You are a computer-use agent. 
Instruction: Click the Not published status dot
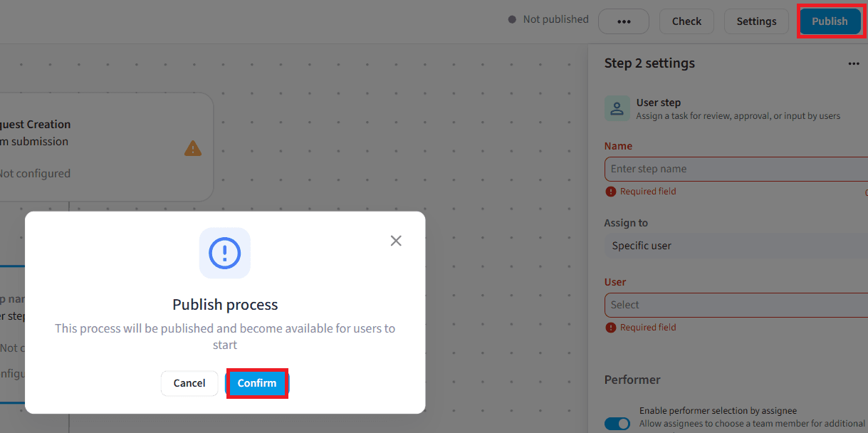coord(512,20)
